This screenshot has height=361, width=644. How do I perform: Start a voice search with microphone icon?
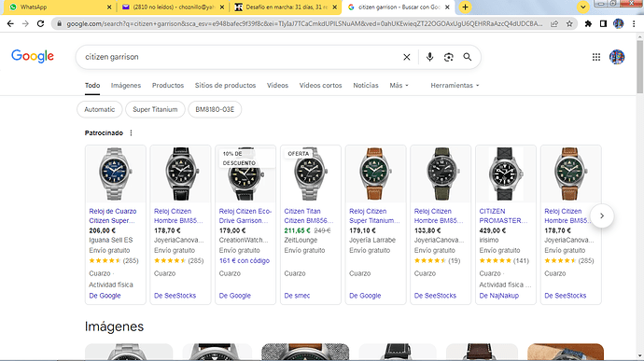pyautogui.click(x=429, y=57)
